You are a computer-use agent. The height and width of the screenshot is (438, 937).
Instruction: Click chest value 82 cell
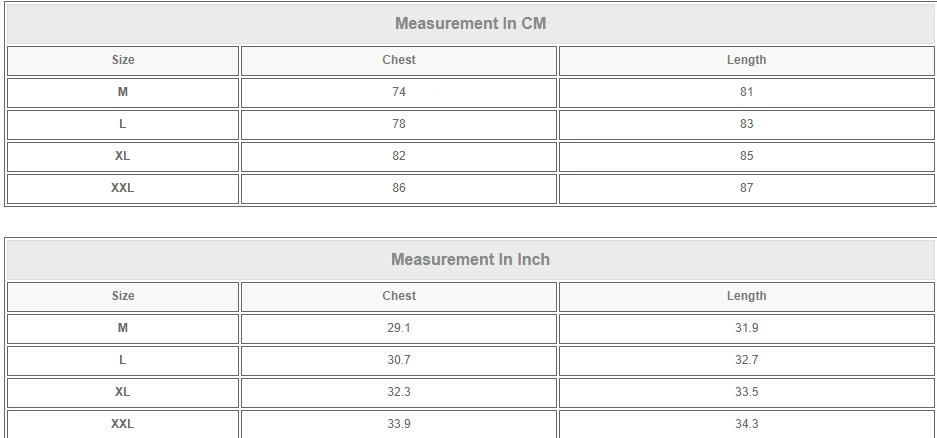pyautogui.click(x=398, y=156)
